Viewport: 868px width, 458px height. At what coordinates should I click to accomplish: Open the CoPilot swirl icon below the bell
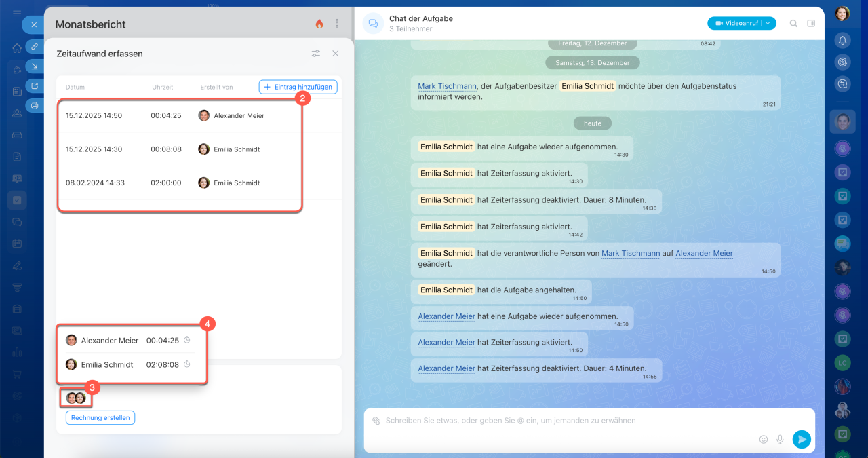(842, 62)
